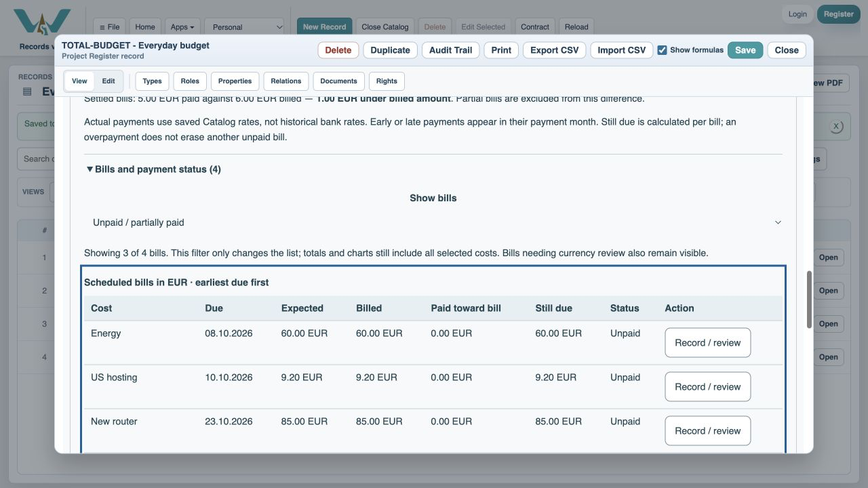This screenshot has width=868, height=488.
Task: Open the Roles tab
Action: (x=190, y=81)
